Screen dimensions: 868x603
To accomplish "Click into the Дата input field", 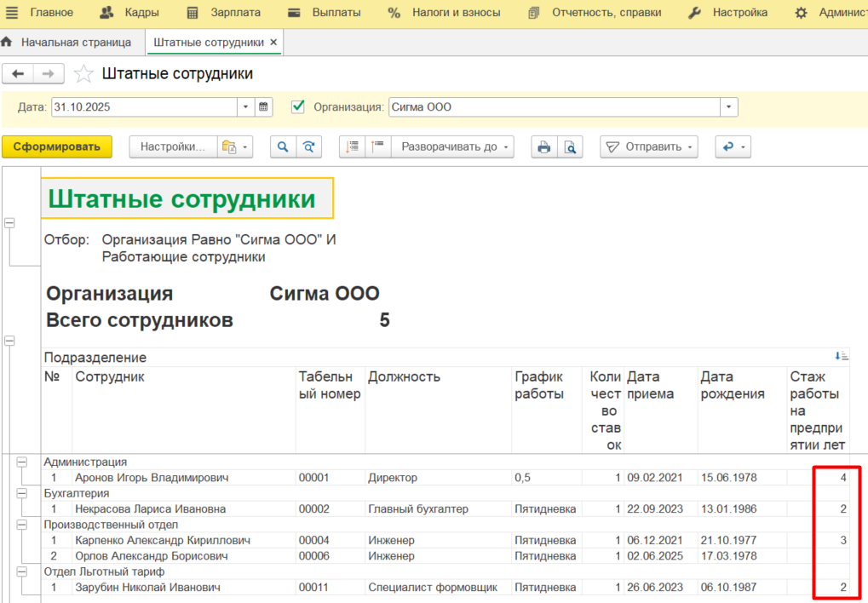I will [x=145, y=107].
